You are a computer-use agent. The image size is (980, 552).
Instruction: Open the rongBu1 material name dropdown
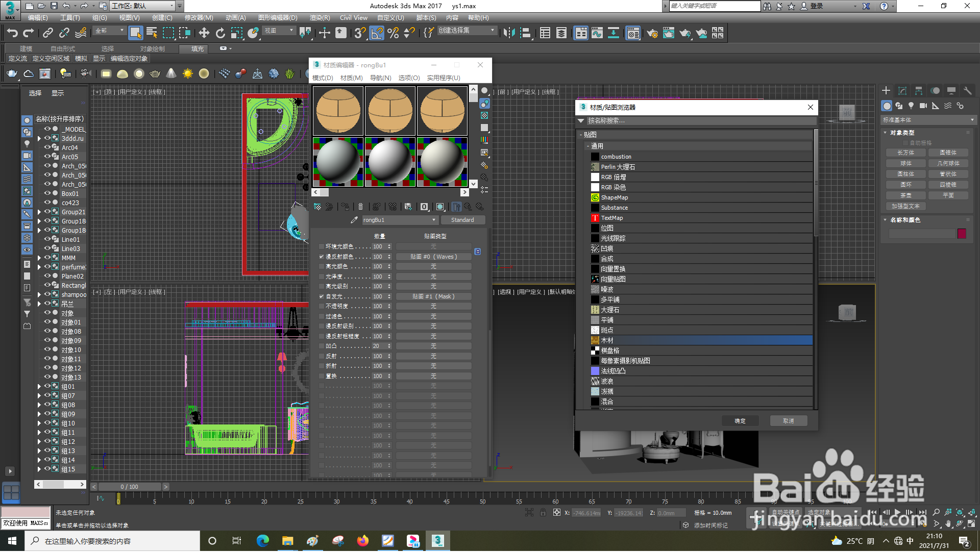click(x=433, y=220)
